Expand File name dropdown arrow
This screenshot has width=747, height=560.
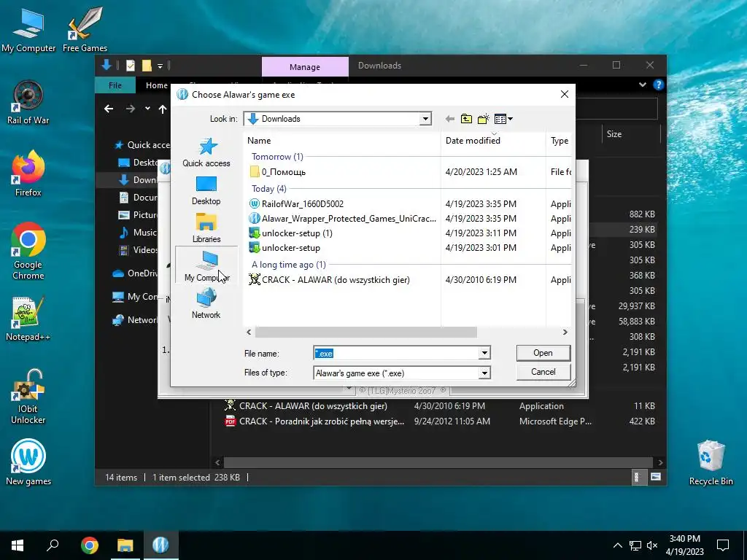(x=484, y=354)
